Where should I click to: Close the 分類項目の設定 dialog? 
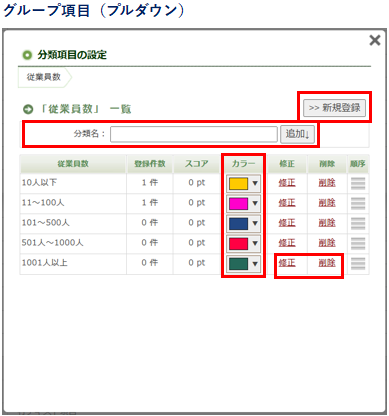375,40
